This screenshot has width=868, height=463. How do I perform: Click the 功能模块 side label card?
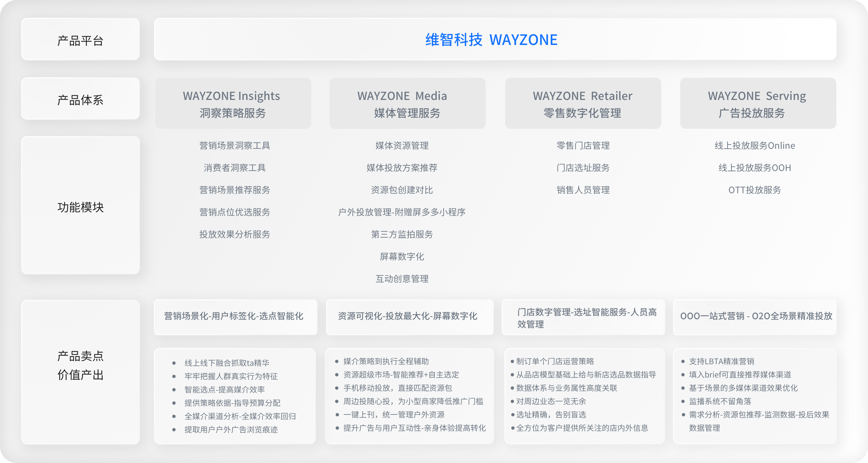(x=80, y=205)
